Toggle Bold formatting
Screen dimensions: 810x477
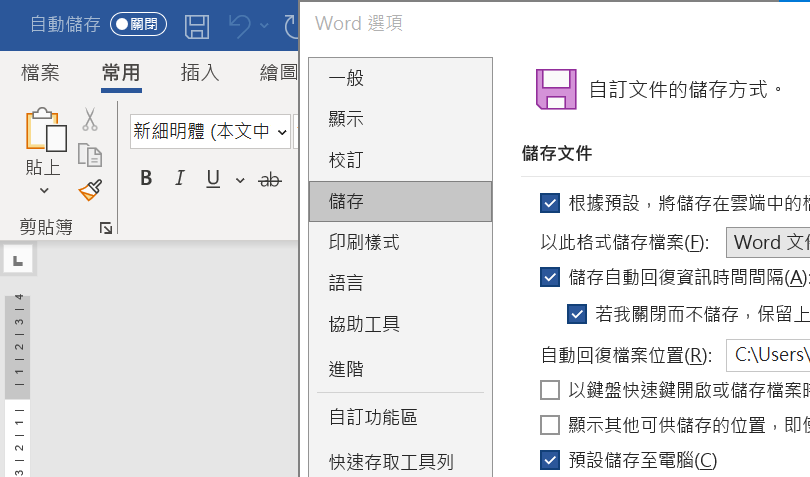point(146,178)
